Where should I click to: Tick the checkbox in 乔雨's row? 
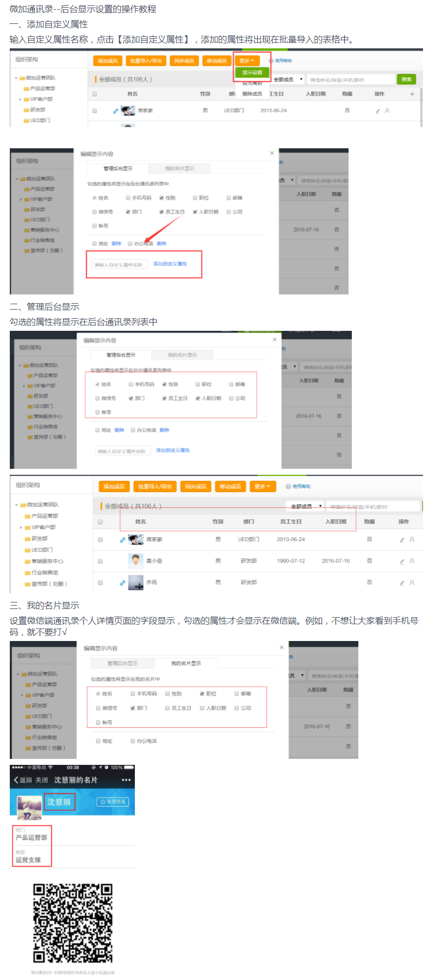point(100,582)
